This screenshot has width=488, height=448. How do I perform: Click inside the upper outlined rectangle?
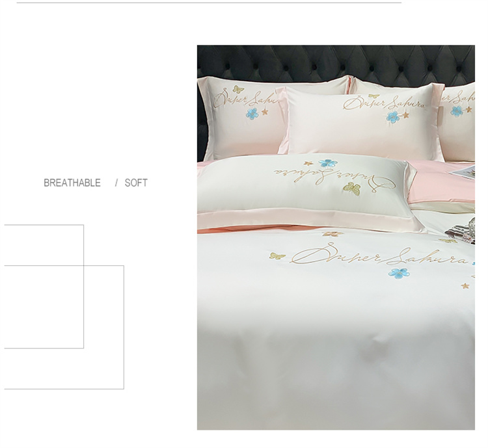pos(44,245)
